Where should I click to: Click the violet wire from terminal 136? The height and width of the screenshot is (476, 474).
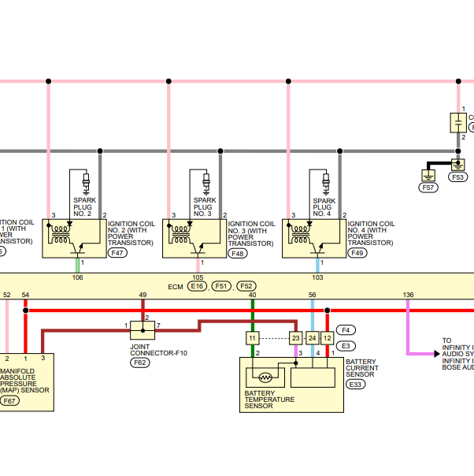[x=408, y=326]
